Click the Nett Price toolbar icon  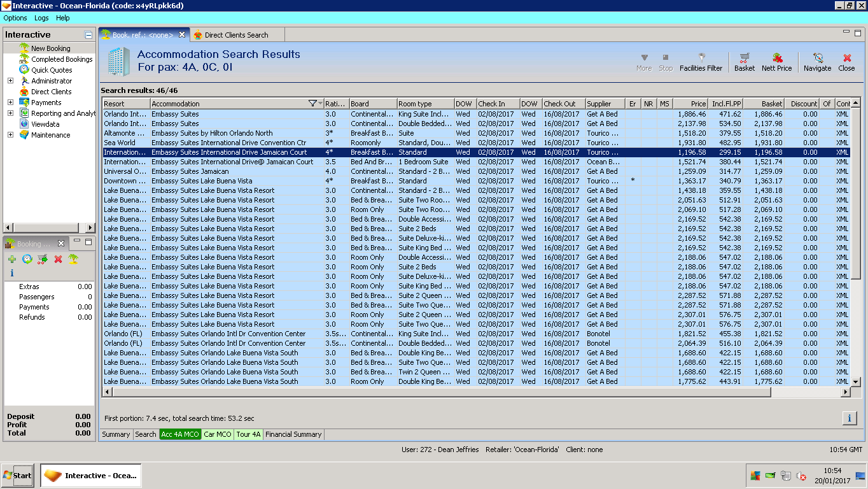[x=776, y=58]
